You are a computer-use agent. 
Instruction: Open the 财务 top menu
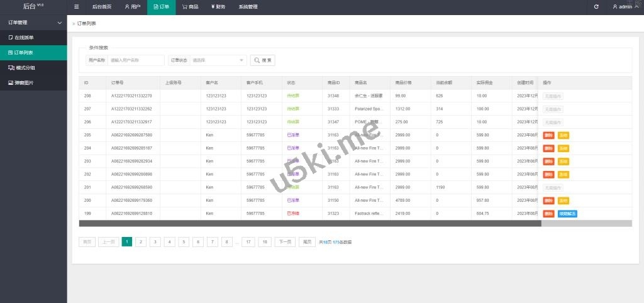[x=217, y=7]
